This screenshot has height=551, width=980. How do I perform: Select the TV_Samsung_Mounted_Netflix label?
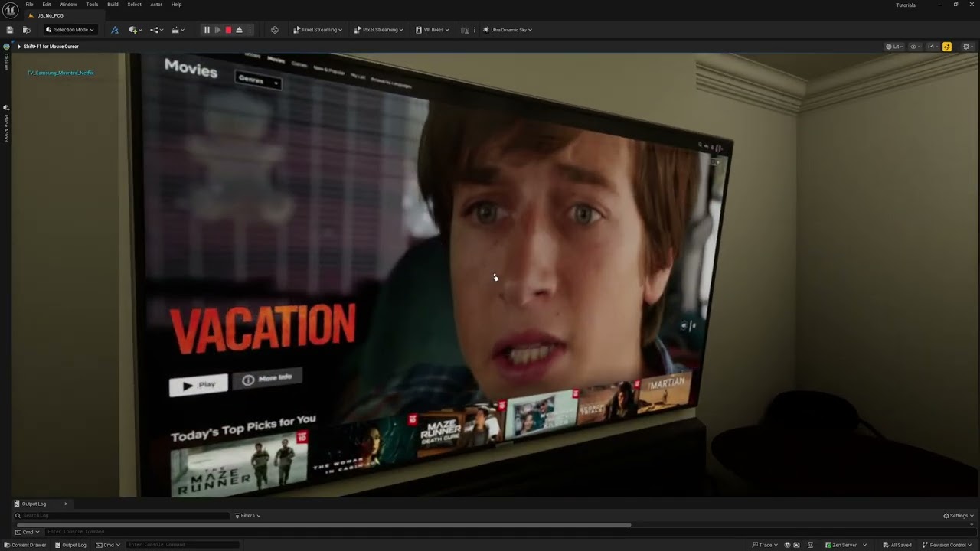click(60, 73)
